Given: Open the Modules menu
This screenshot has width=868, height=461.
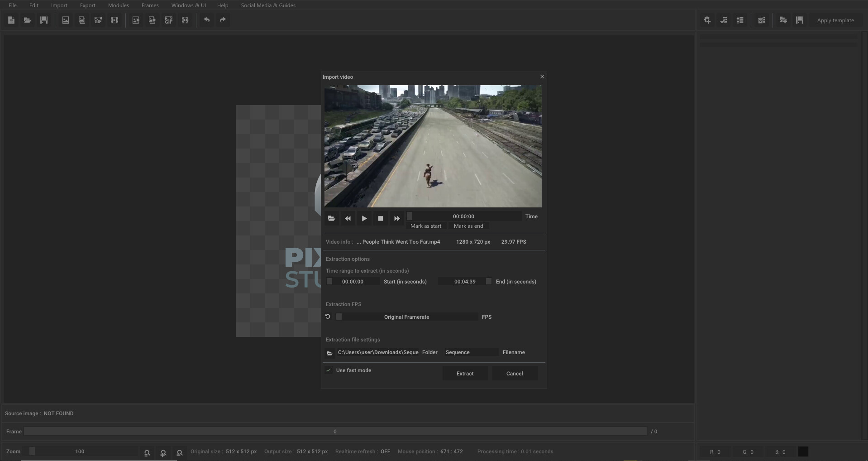Looking at the screenshot, I should click(x=118, y=5).
